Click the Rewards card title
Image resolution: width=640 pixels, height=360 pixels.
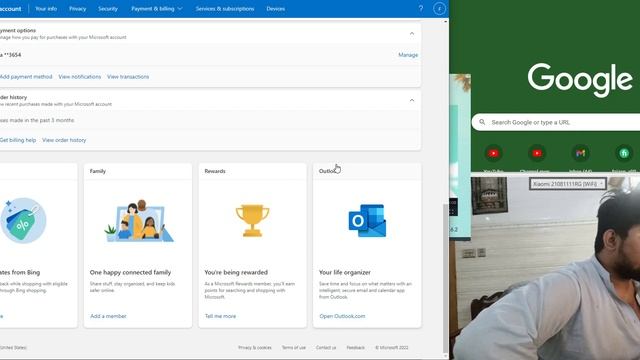[215, 171]
